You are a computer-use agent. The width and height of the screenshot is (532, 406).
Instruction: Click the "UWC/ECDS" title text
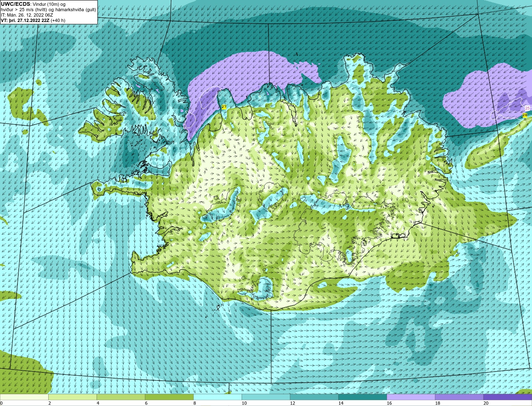tap(15, 4)
